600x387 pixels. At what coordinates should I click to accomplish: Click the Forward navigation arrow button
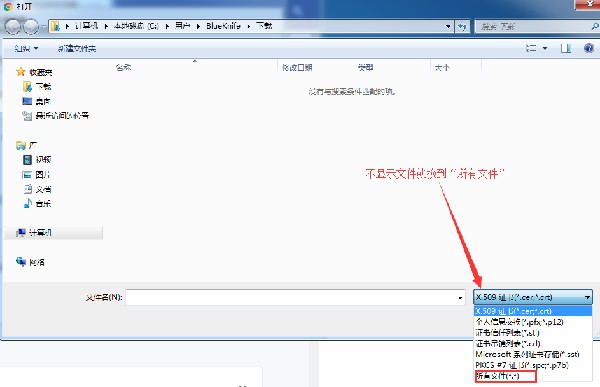click(30, 26)
